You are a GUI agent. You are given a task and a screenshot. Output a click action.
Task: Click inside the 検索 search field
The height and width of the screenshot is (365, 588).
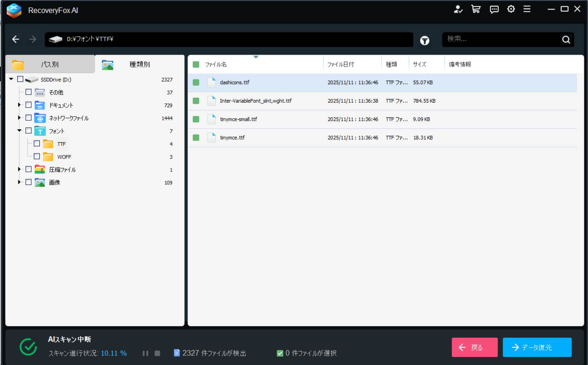(x=500, y=39)
